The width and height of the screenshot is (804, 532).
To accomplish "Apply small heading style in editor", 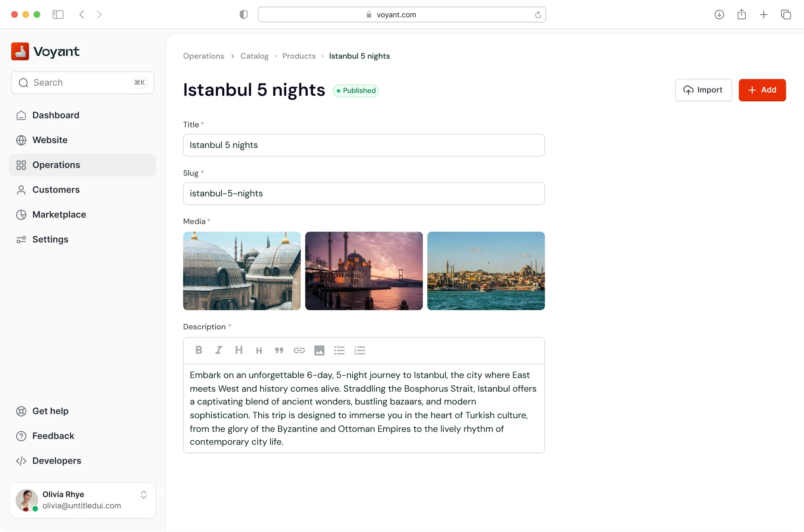I will (x=259, y=351).
